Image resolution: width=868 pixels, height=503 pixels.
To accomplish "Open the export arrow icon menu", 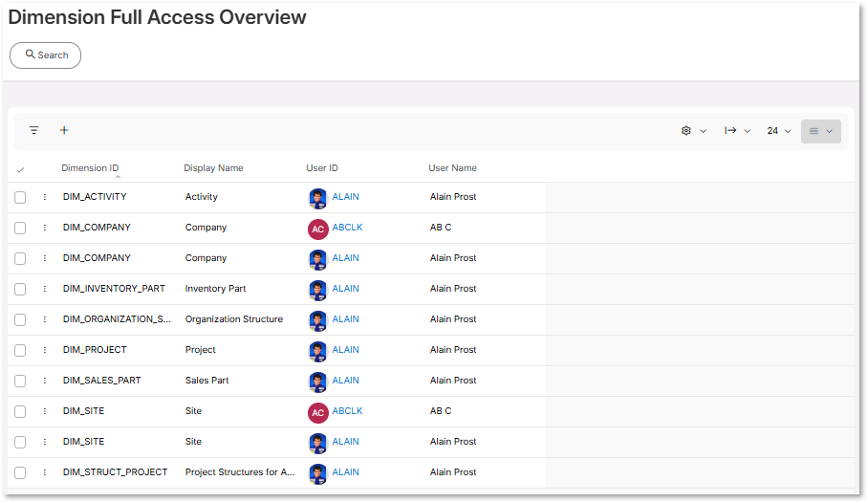I will (x=730, y=131).
